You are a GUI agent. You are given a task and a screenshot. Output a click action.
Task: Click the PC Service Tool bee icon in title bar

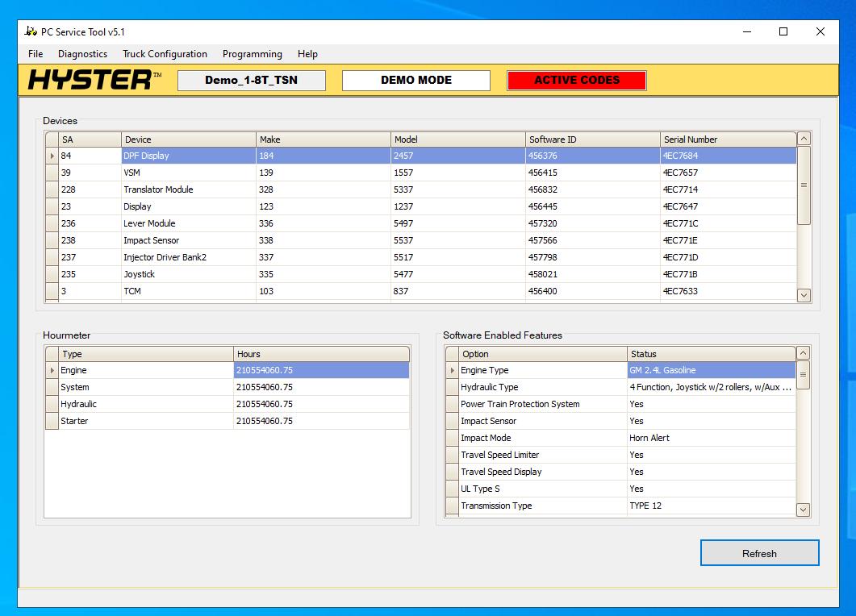tap(30, 31)
